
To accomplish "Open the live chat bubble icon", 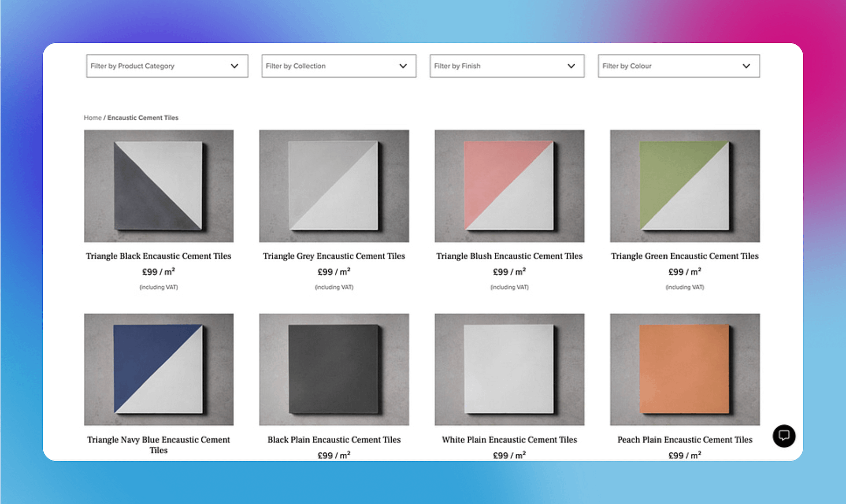I will click(784, 436).
